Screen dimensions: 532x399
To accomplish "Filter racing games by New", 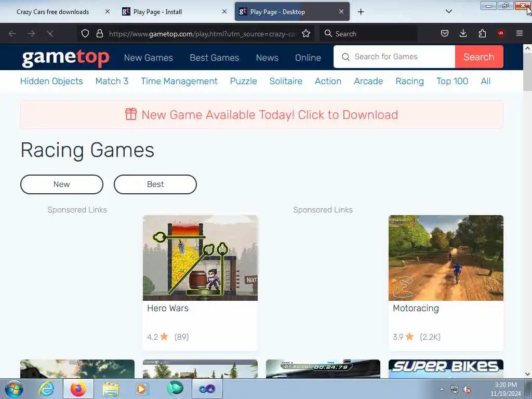I will tap(62, 184).
